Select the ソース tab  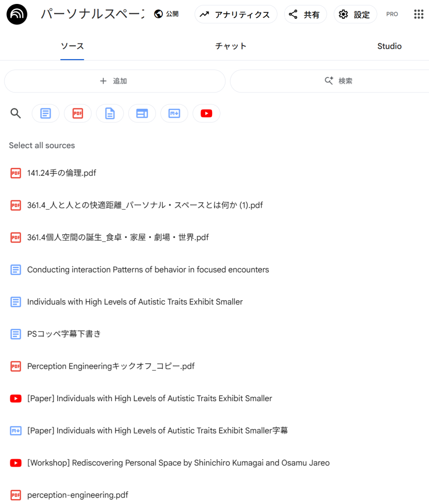pos(72,46)
